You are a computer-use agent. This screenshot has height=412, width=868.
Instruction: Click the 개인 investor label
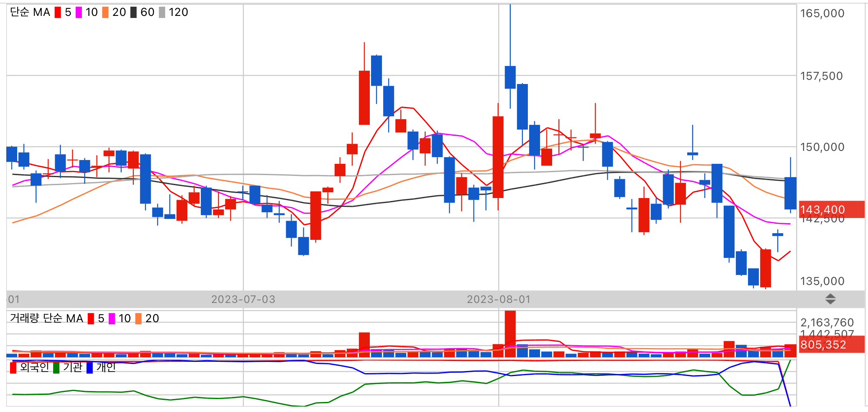[x=106, y=367]
